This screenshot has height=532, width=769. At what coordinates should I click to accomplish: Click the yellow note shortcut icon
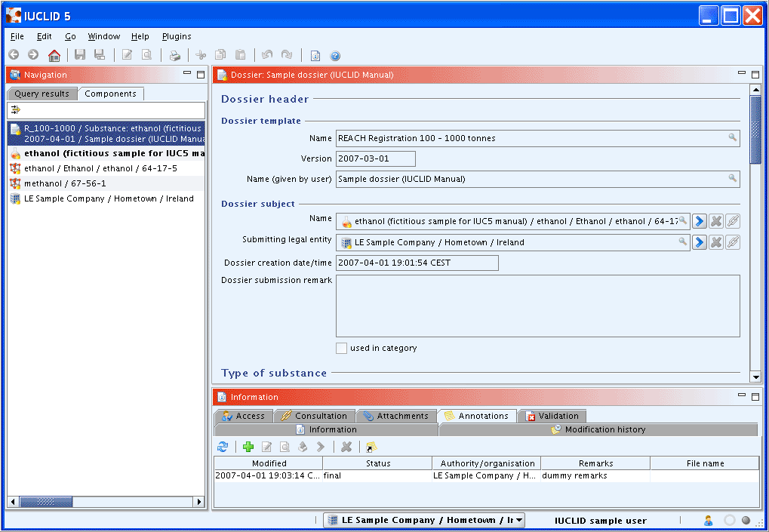371,447
